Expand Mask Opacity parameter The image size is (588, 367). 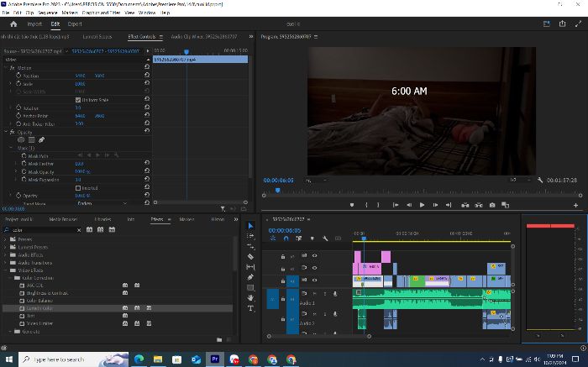16,171
